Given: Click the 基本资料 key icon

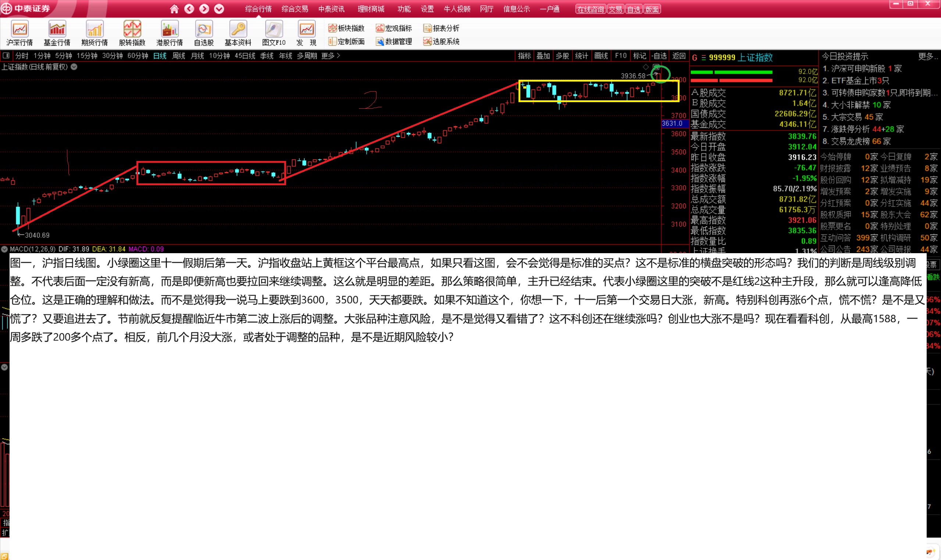Looking at the screenshot, I should click(x=238, y=29).
